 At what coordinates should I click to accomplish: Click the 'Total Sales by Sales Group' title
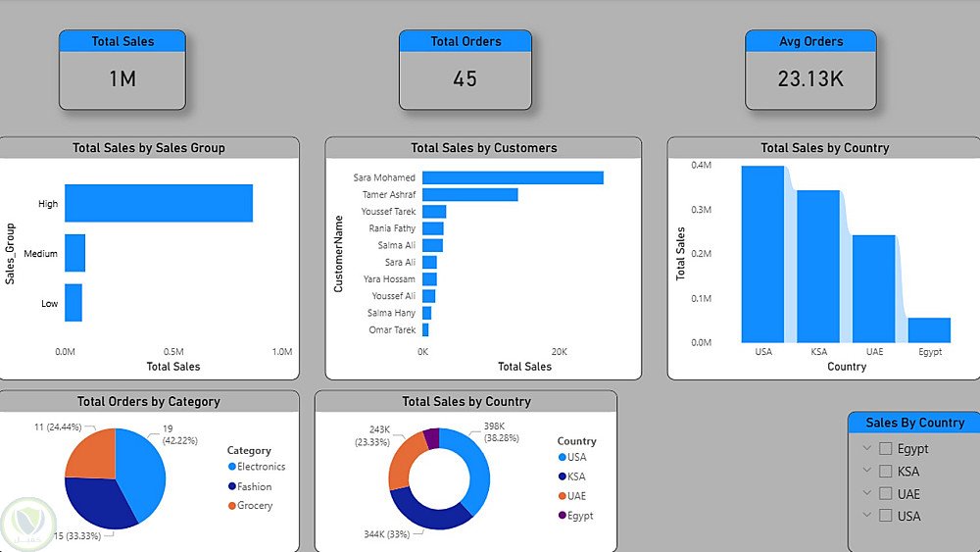[x=149, y=147]
